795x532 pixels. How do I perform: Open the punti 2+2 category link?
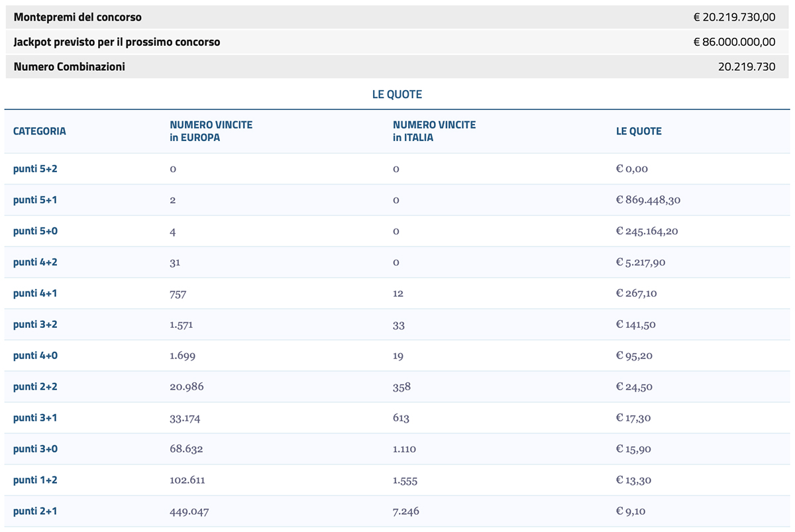[x=34, y=386]
